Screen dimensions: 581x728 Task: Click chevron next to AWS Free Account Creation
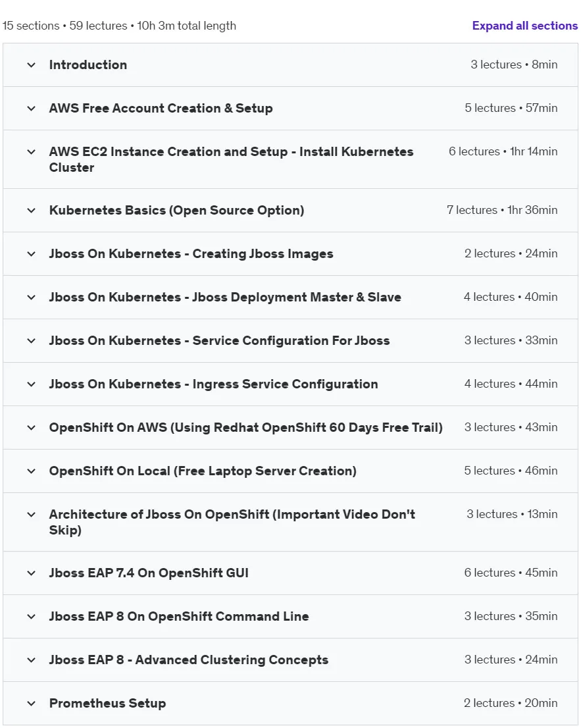[31, 109]
